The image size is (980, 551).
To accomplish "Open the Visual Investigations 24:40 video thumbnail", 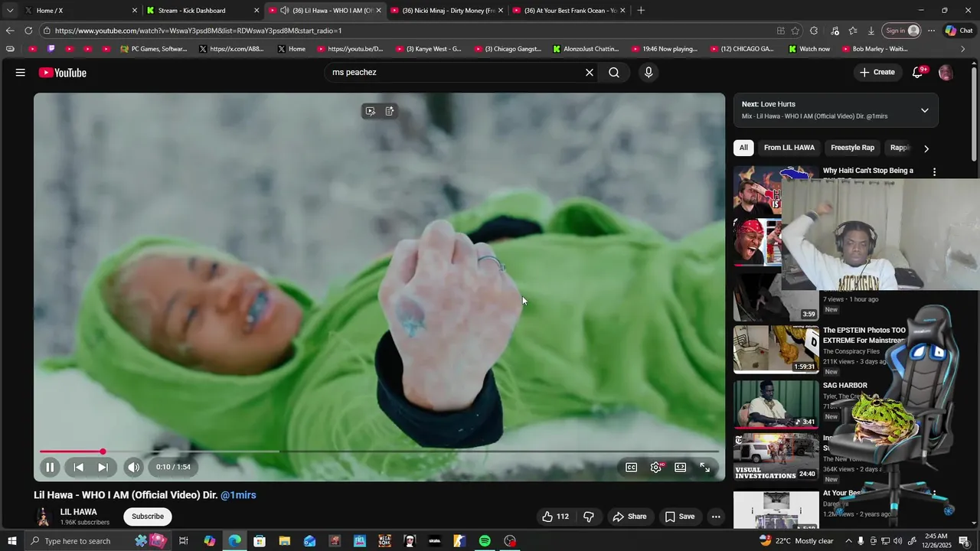I will 776,458.
